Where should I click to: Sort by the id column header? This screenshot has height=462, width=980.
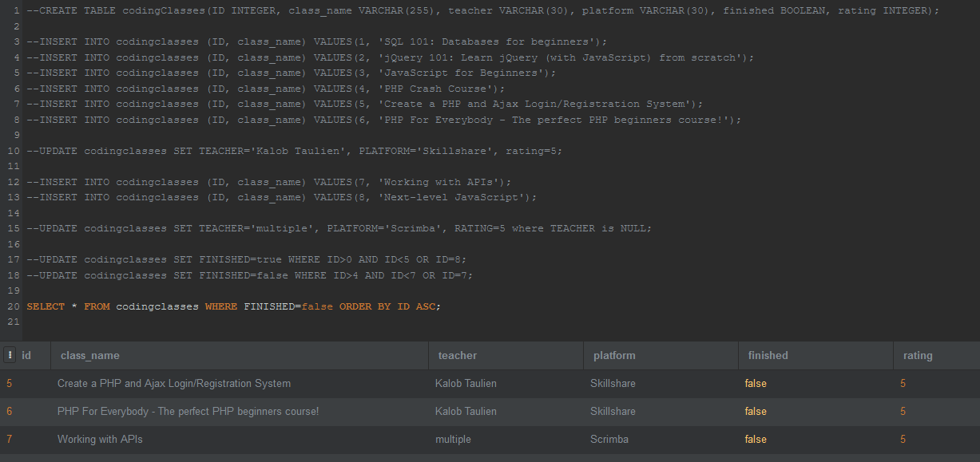(x=26, y=356)
